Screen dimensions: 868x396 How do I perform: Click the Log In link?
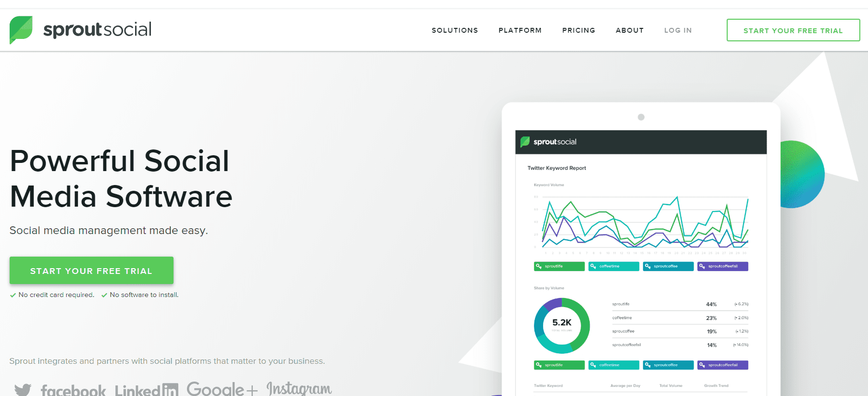pyautogui.click(x=678, y=30)
